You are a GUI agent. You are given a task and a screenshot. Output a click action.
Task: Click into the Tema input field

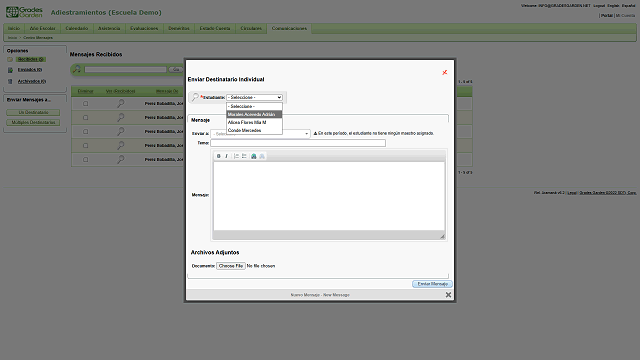[x=298, y=143]
